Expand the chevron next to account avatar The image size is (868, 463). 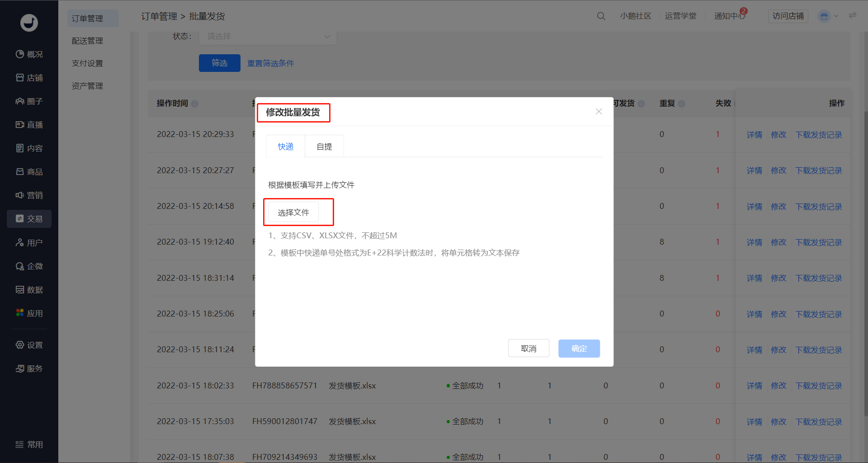coord(836,16)
